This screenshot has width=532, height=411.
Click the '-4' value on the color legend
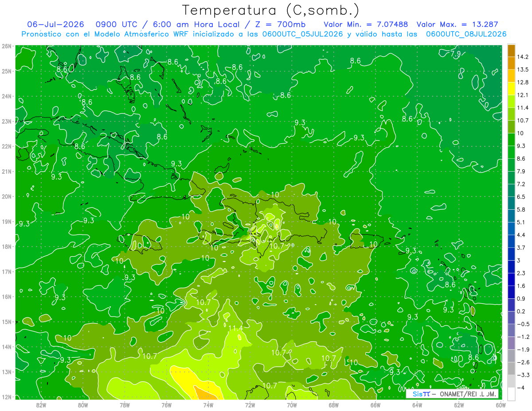(520, 388)
